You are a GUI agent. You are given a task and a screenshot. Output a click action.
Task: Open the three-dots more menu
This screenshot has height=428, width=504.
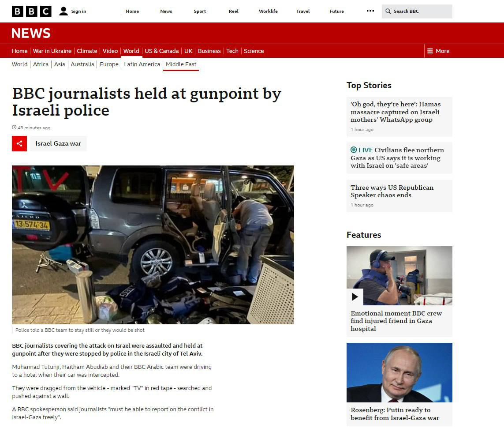370,11
